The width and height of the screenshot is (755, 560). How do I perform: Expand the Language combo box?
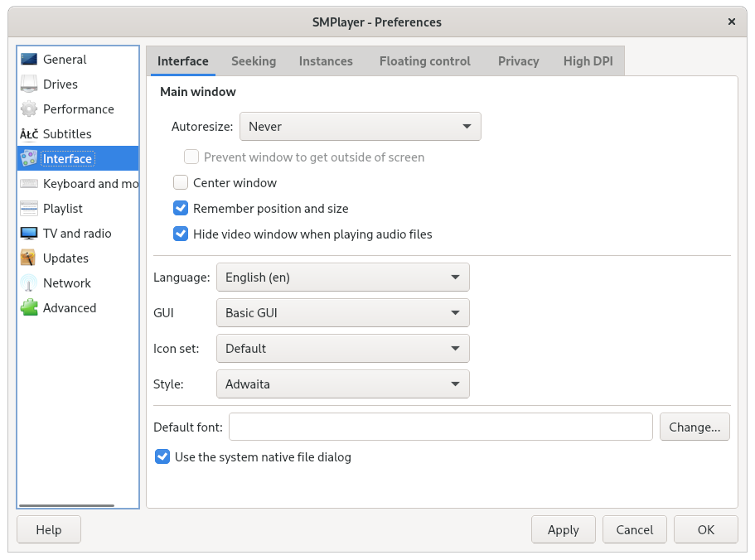pos(342,278)
